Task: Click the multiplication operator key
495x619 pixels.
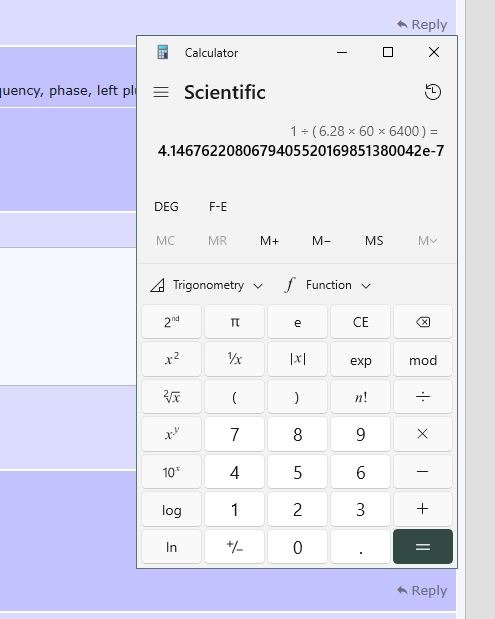Action: pos(423,434)
